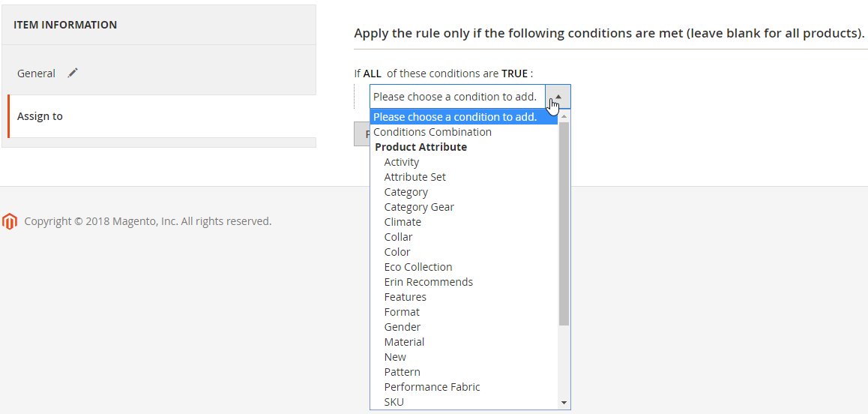
Task: Click the Magento logo in the footer
Action: click(10, 221)
